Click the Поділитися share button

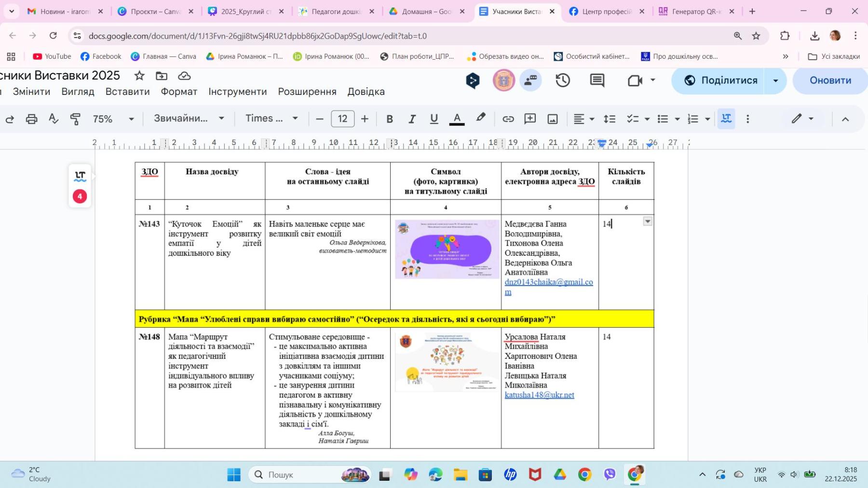pos(721,80)
